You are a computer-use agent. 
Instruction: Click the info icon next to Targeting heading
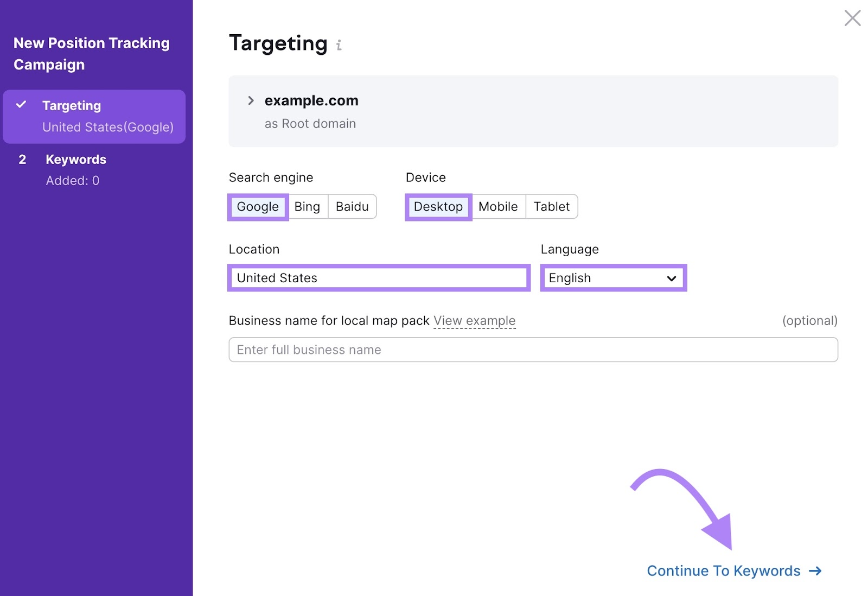[x=339, y=46]
